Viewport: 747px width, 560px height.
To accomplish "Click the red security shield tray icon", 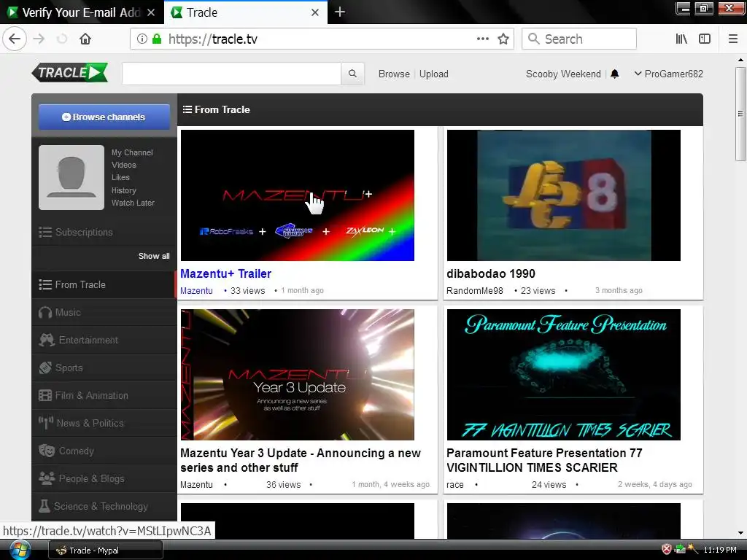I will 667,550.
